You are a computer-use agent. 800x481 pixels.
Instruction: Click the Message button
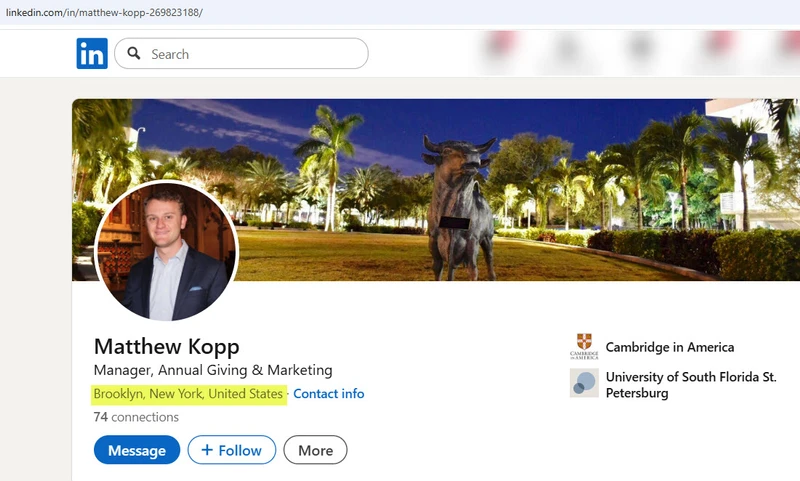(137, 450)
